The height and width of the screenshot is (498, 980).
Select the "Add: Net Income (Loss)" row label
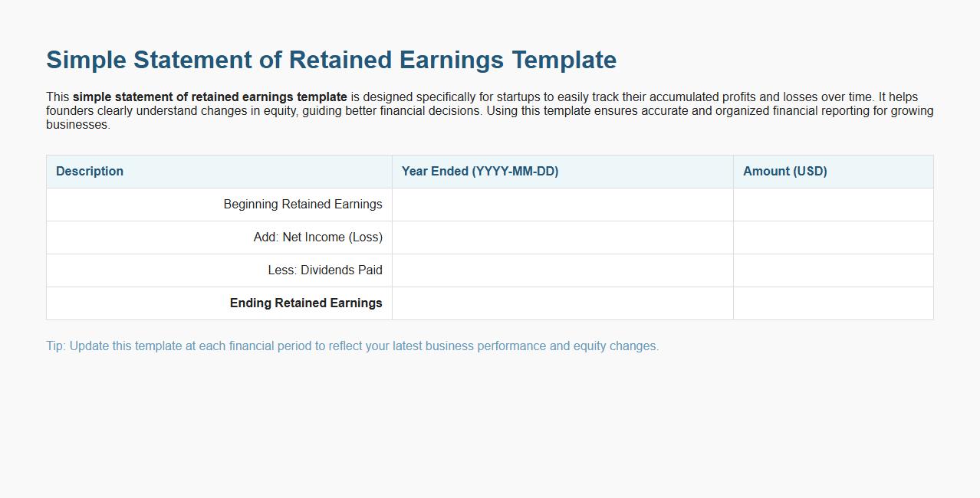tap(318, 237)
